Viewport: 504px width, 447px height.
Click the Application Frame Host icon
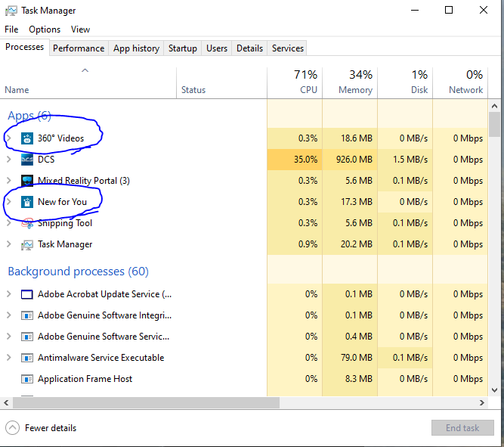27,379
